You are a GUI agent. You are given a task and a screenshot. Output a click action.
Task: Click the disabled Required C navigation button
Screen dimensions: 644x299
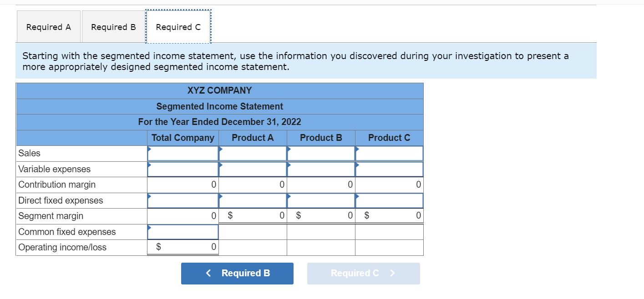coord(363,273)
